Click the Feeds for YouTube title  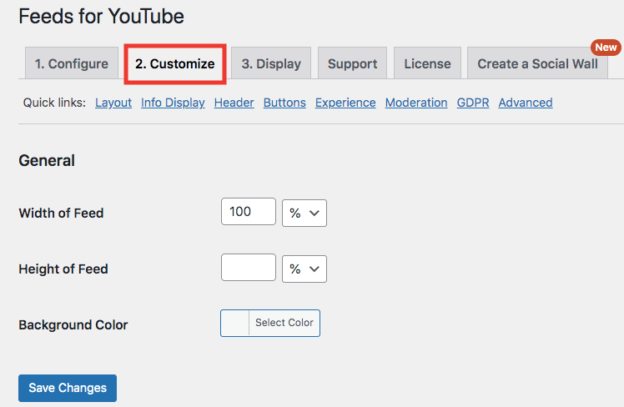(x=101, y=16)
